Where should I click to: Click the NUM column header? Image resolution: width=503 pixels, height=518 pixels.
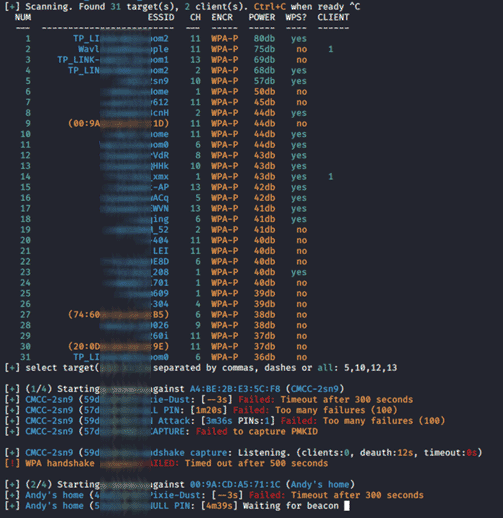(x=23, y=17)
